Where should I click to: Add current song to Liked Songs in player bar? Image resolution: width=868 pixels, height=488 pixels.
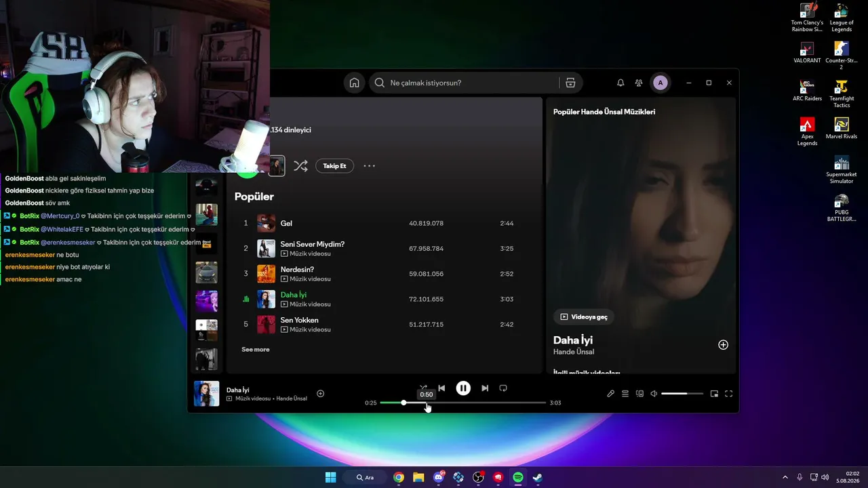(321, 394)
